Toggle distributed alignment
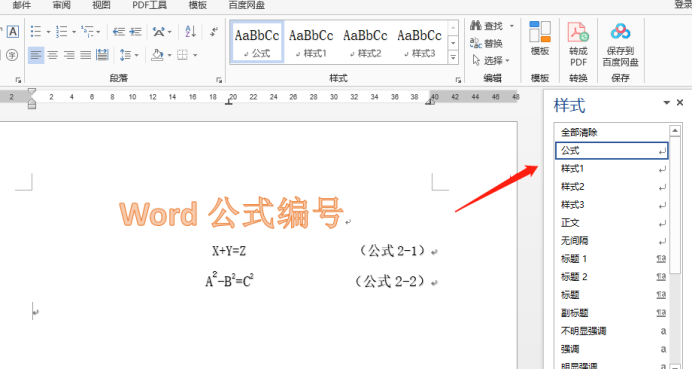Screen dimensions: 693x369 pos(103,55)
